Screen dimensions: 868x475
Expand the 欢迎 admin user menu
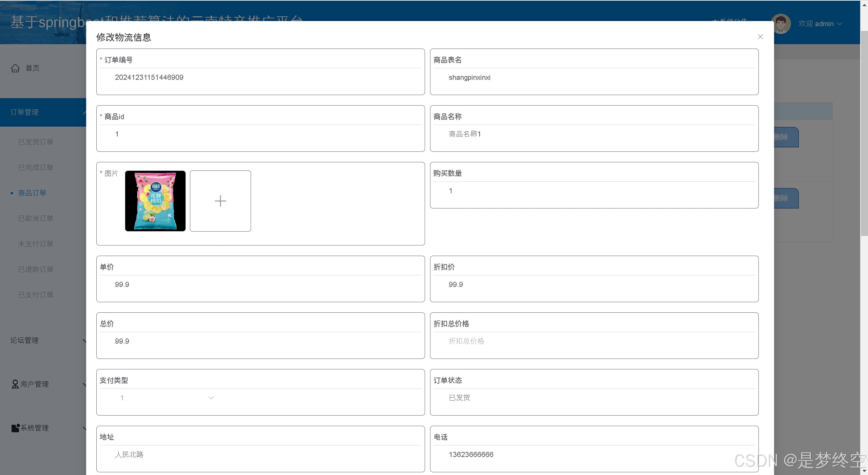(x=820, y=24)
